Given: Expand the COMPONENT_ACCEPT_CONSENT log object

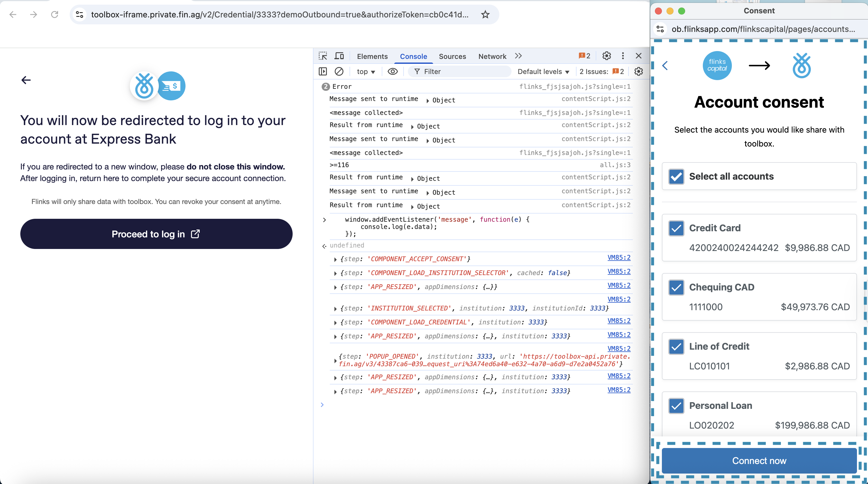Looking at the screenshot, I should coord(335,259).
